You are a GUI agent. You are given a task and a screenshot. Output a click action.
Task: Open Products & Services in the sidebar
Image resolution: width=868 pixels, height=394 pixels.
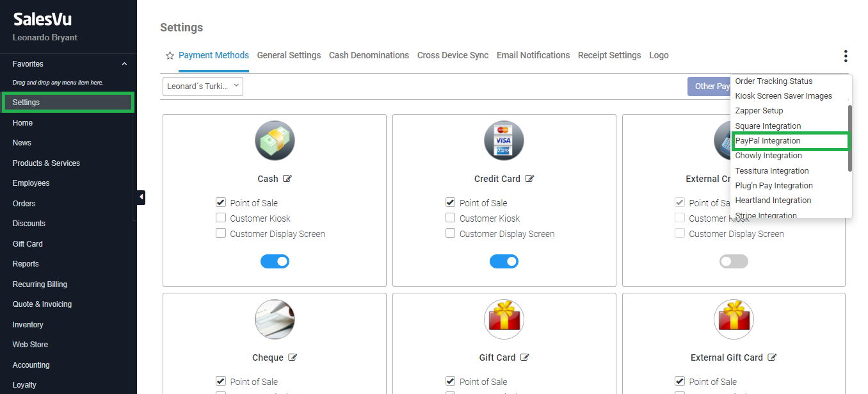[x=46, y=163]
